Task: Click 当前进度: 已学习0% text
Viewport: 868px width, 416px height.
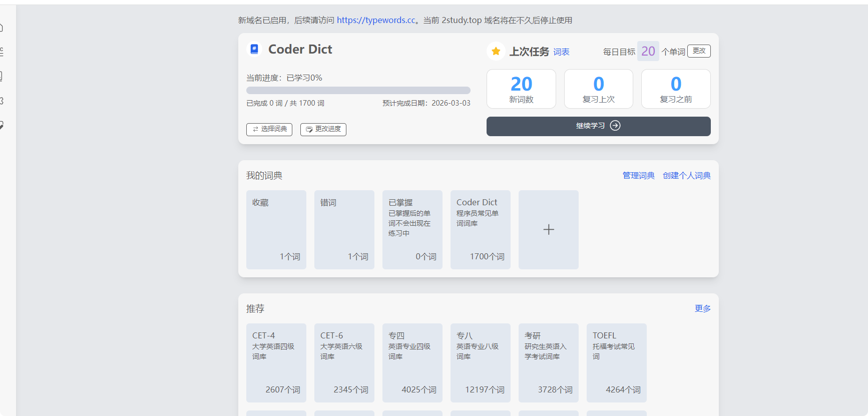Action: [284, 78]
